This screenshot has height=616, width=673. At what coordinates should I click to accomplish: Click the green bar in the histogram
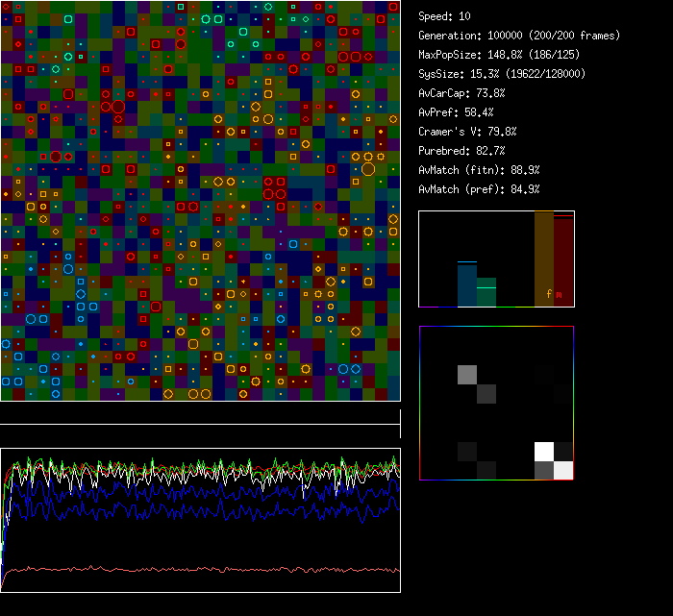point(486,293)
